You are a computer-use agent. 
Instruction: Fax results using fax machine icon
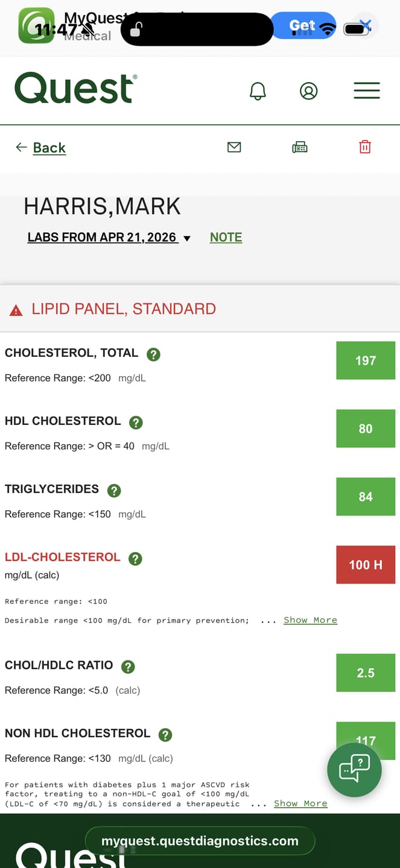coord(300,147)
